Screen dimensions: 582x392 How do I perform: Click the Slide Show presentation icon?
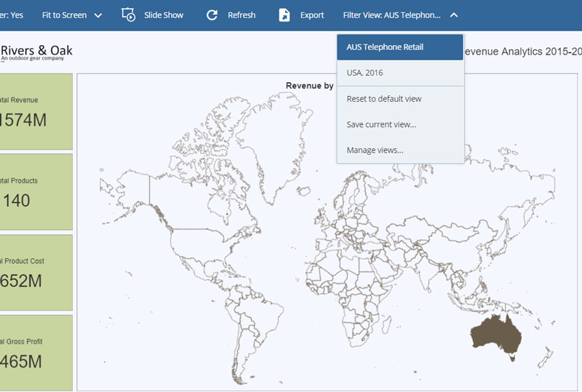128,15
